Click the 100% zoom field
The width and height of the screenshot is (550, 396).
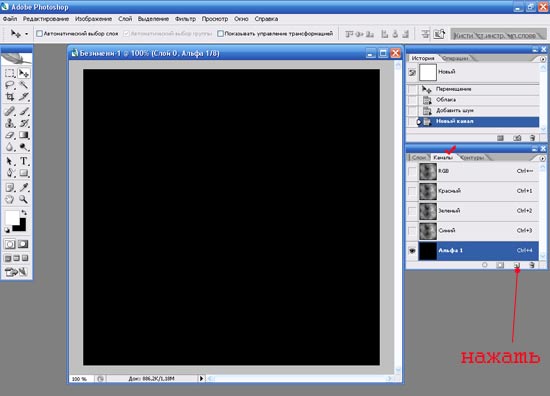[x=81, y=379]
